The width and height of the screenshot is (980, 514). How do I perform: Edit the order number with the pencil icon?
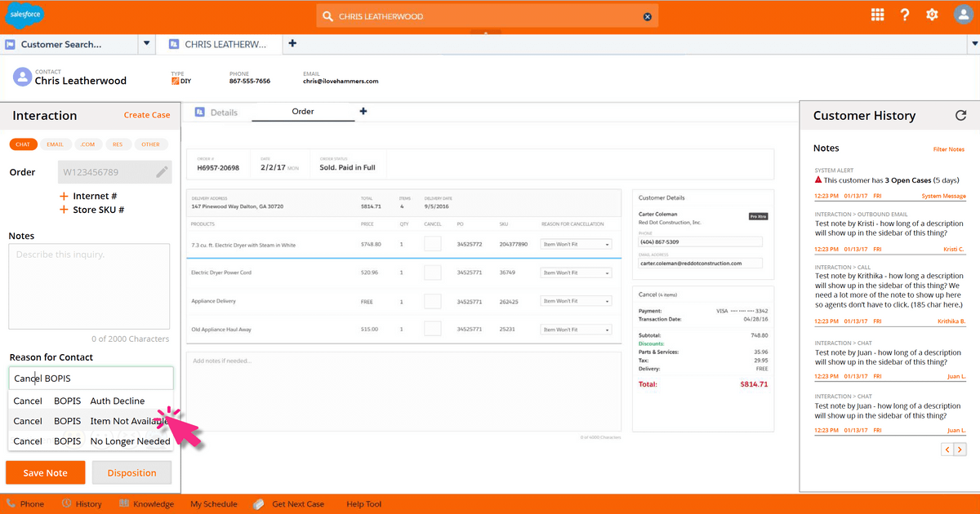click(x=163, y=171)
